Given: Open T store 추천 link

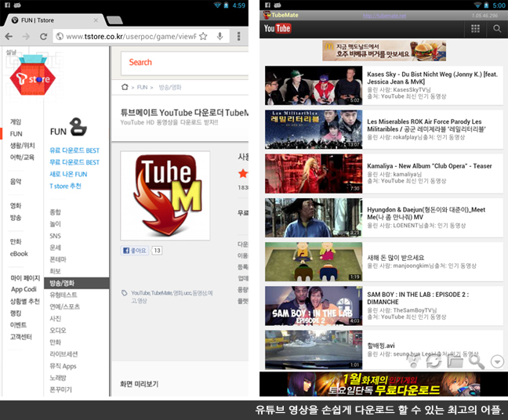Looking at the screenshot, I should pos(65,186).
